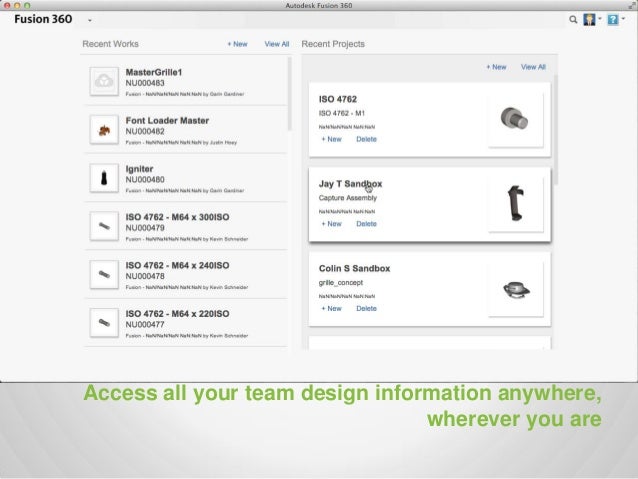Select the ISO 4762 - M64 x 240ISO title
This screenshot has height=479, width=638.
tap(177, 266)
